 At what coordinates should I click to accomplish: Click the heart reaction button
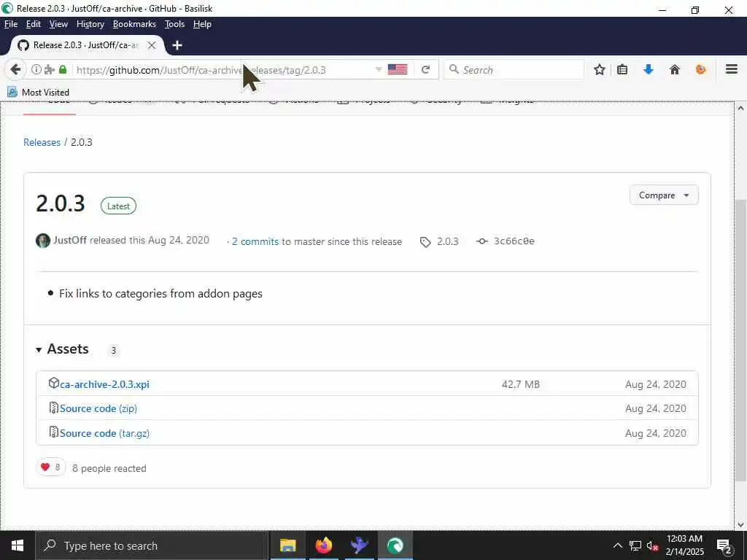tap(50, 467)
